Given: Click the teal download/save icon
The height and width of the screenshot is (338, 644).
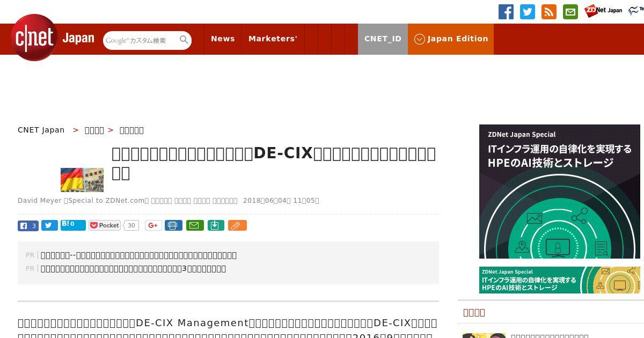Looking at the screenshot, I should click(215, 225).
